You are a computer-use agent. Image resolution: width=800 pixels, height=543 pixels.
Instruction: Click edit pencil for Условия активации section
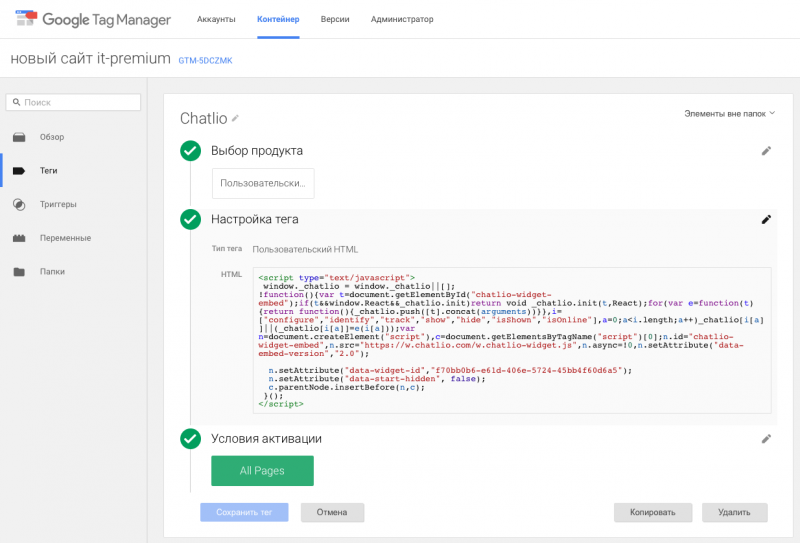coord(766,438)
